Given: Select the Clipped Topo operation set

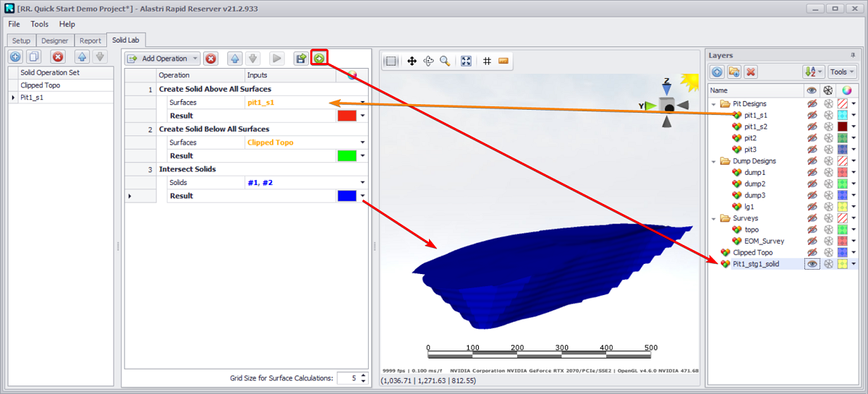Looking at the screenshot, I should (41, 85).
